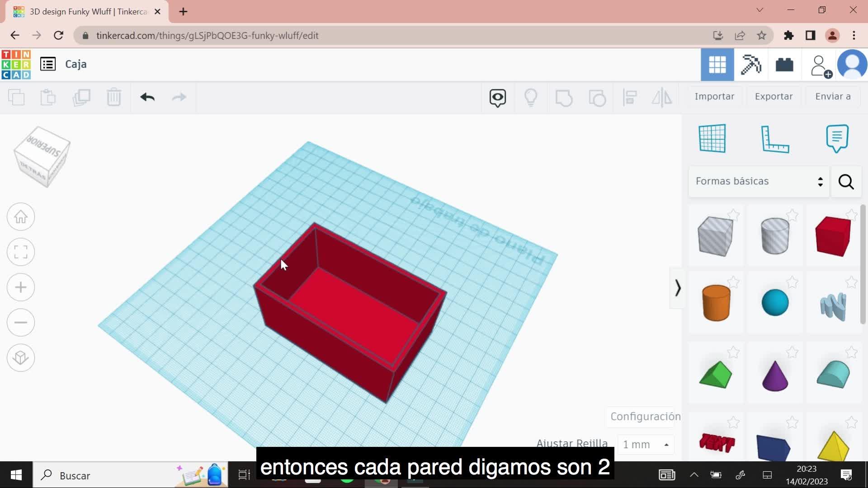Open the Formas básicas shape category dropdown
This screenshot has height=488, width=868.
[759, 182]
